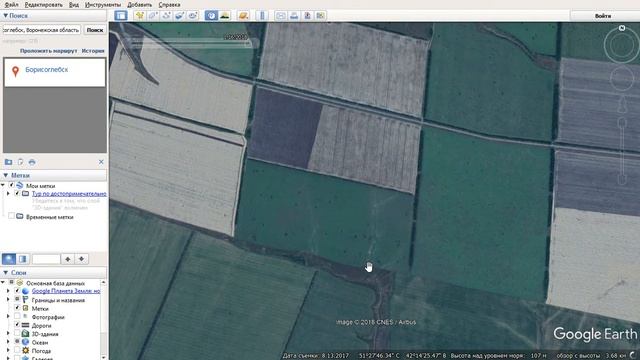Enable 3D-здания layer checkbox
640x360 pixels.
17,333
